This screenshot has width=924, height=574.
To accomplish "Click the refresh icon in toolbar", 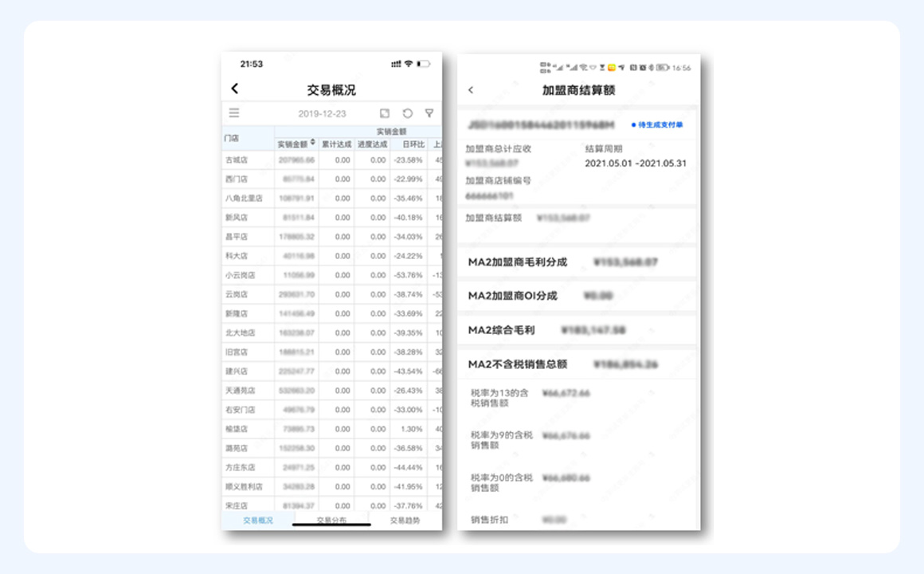I will coord(407,113).
